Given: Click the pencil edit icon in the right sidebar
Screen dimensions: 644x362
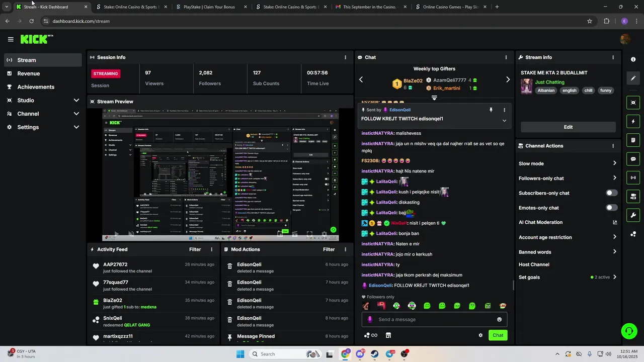Looking at the screenshot, I should point(633,78).
